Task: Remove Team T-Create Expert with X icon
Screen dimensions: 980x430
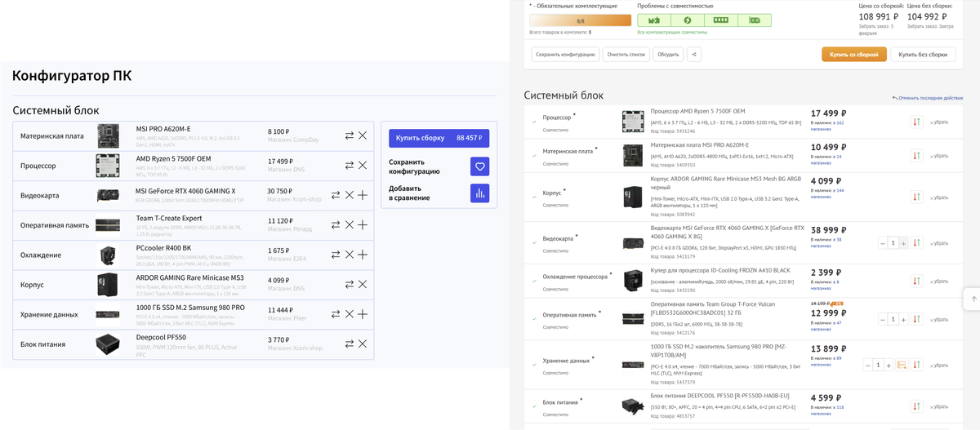Action: coord(349,224)
